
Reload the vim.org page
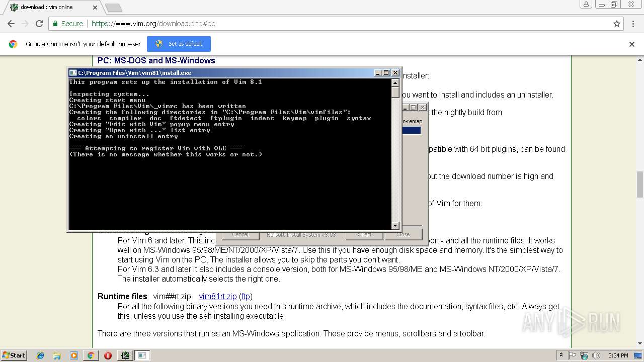[39, 24]
